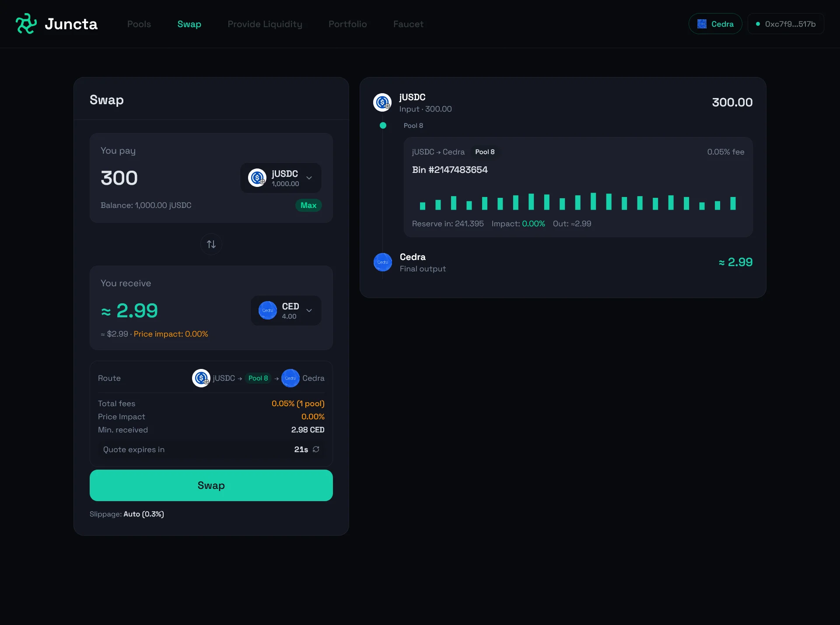Click the You receive amount ≈ 2.99
Screen dimensions: 840x625
[x=129, y=310]
